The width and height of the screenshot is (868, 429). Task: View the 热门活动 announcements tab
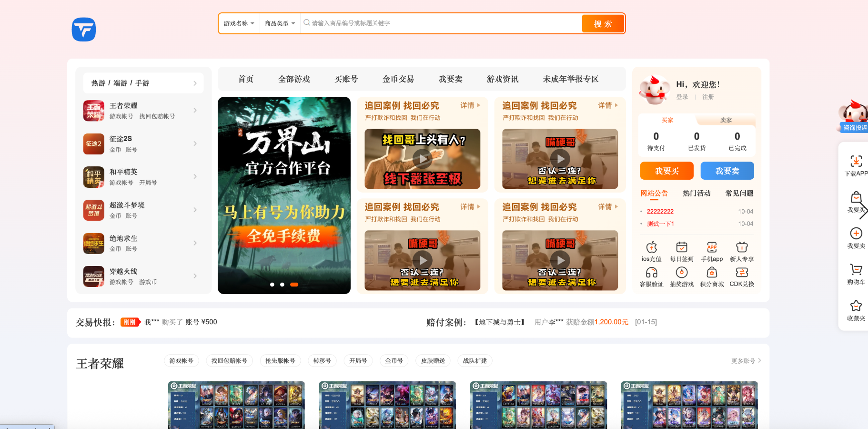(696, 193)
